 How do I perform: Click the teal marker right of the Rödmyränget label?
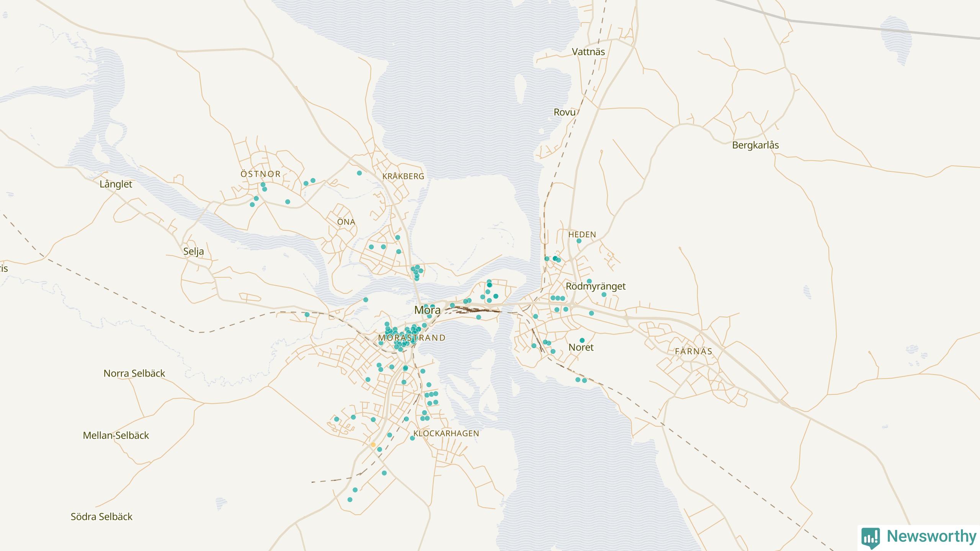[x=604, y=295]
